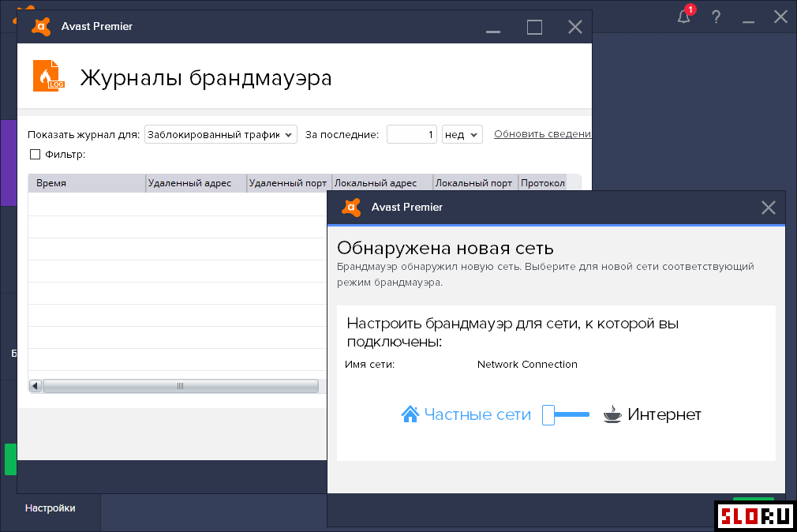Viewport: 797px width, 532px height.
Task: Click the coffee cup Internet icon
Action: [612, 414]
